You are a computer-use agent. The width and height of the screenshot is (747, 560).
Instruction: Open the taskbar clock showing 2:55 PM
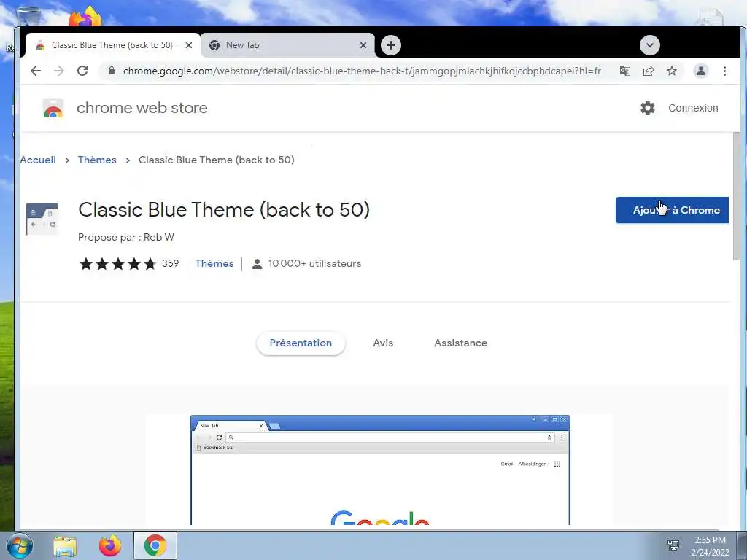tap(710, 546)
